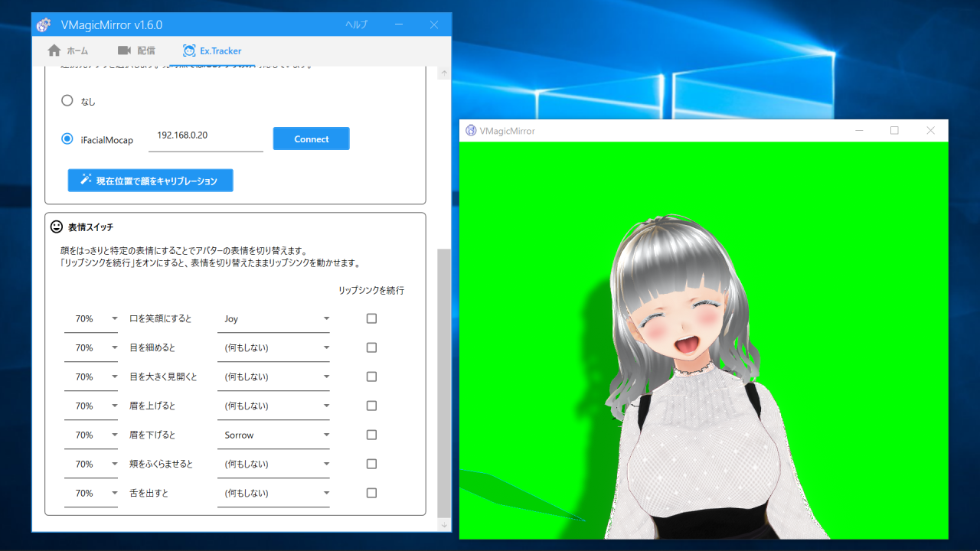Open the ヘルプ menu
Viewport: 980px width, 551px height.
pyautogui.click(x=356, y=24)
